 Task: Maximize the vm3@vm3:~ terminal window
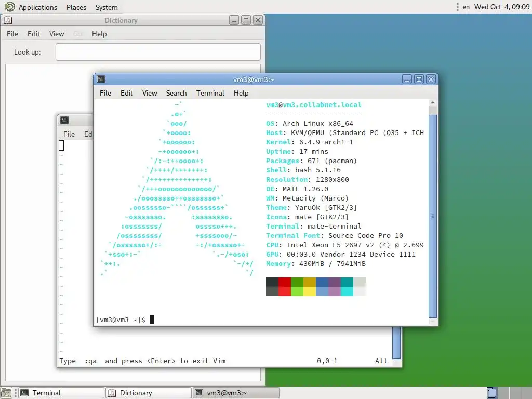tap(419, 79)
